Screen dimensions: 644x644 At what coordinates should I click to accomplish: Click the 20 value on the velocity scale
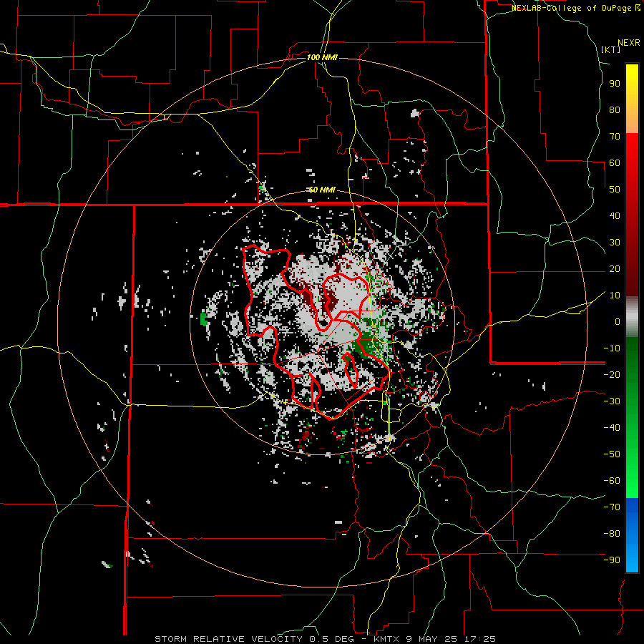(x=615, y=269)
